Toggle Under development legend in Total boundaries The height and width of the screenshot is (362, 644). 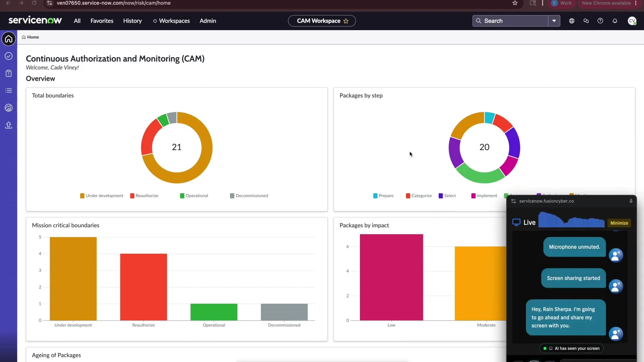click(101, 196)
